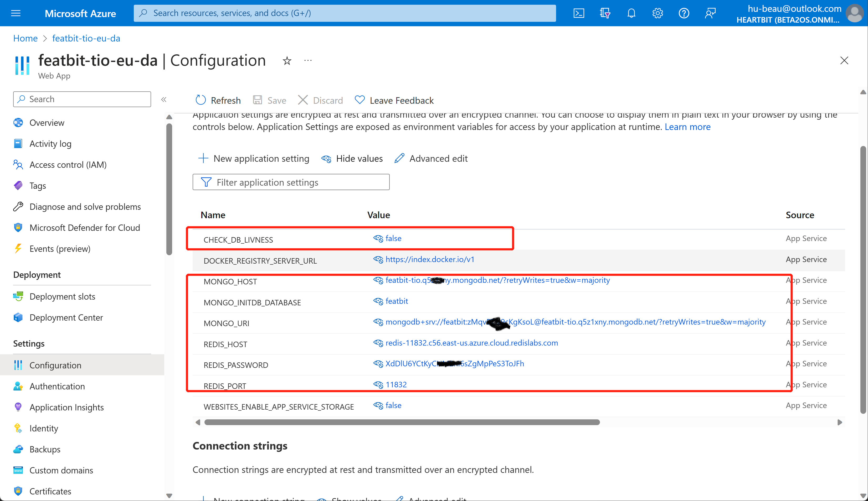Focus the Filter application settings field

291,182
